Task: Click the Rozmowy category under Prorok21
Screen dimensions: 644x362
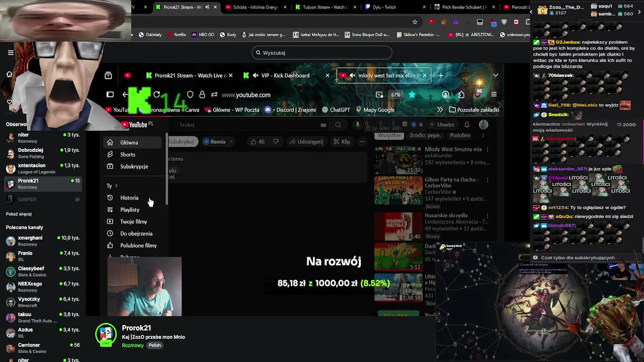Action: click(x=133, y=345)
